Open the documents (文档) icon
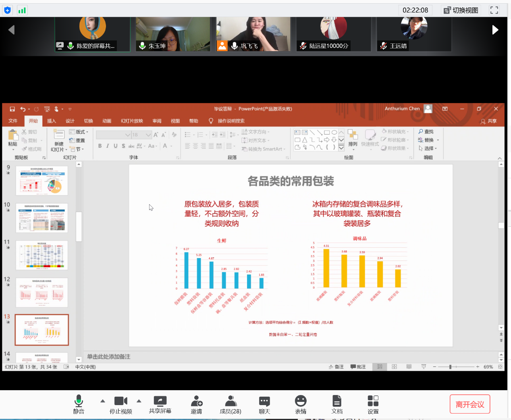The height and width of the screenshot is (420, 511). click(x=337, y=401)
